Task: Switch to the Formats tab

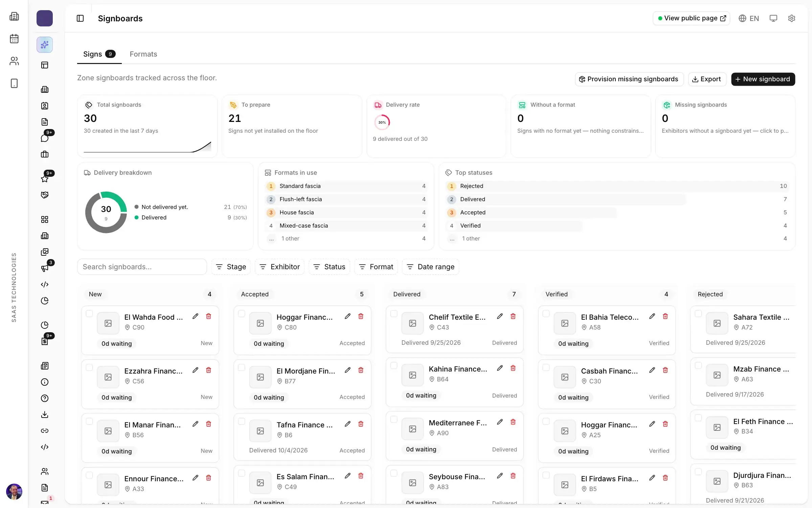Action: coord(143,54)
